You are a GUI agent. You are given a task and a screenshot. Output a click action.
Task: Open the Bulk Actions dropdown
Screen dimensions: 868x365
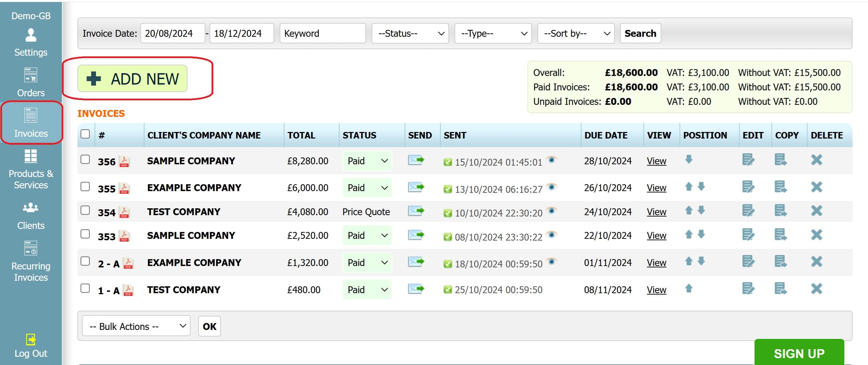tap(135, 326)
